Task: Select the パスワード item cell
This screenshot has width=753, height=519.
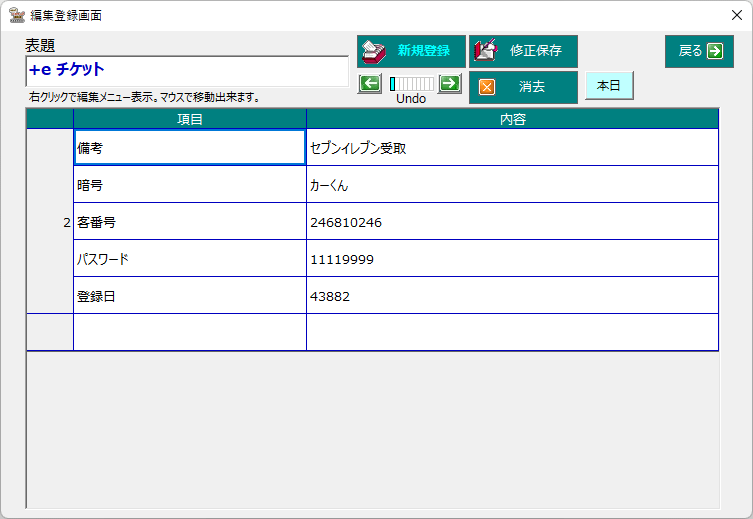Action: tap(190, 259)
